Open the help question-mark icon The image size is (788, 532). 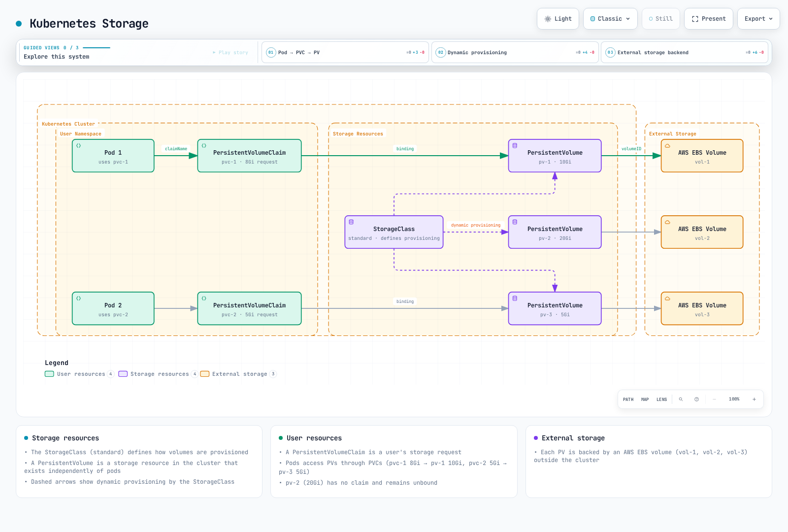coord(696,399)
